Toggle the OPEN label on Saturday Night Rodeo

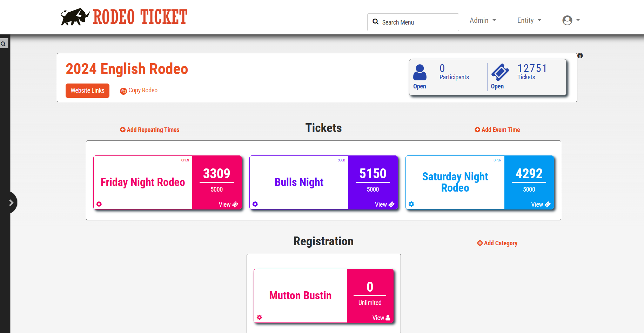[x=497, y=160]
